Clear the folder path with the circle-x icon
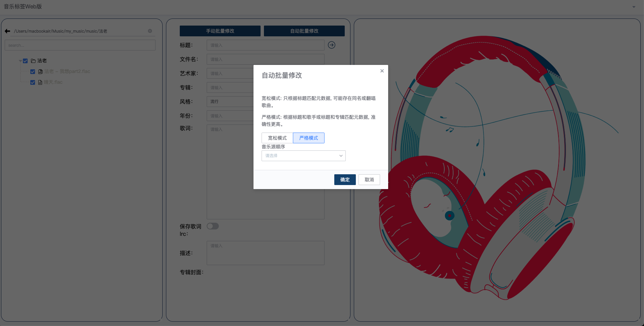This screenshot has height=326, width=644. [x=150, y=31]
